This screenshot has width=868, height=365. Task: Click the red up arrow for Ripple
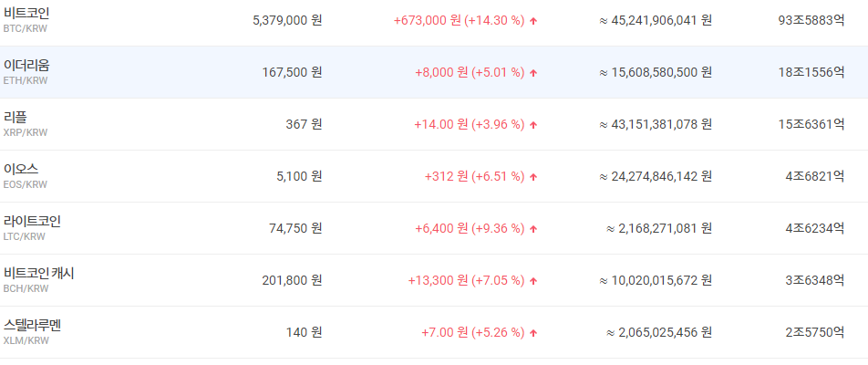pos(533,124)
